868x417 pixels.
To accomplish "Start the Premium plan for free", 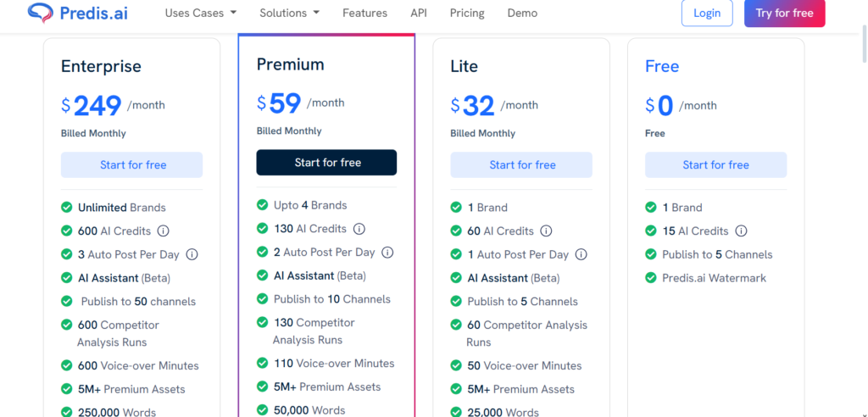I will 326,162.
